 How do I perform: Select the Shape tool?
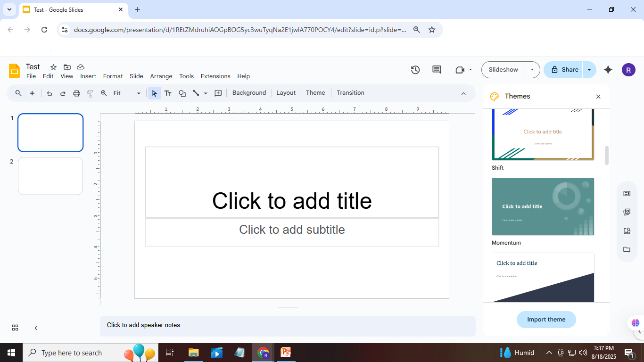(182, 93)
